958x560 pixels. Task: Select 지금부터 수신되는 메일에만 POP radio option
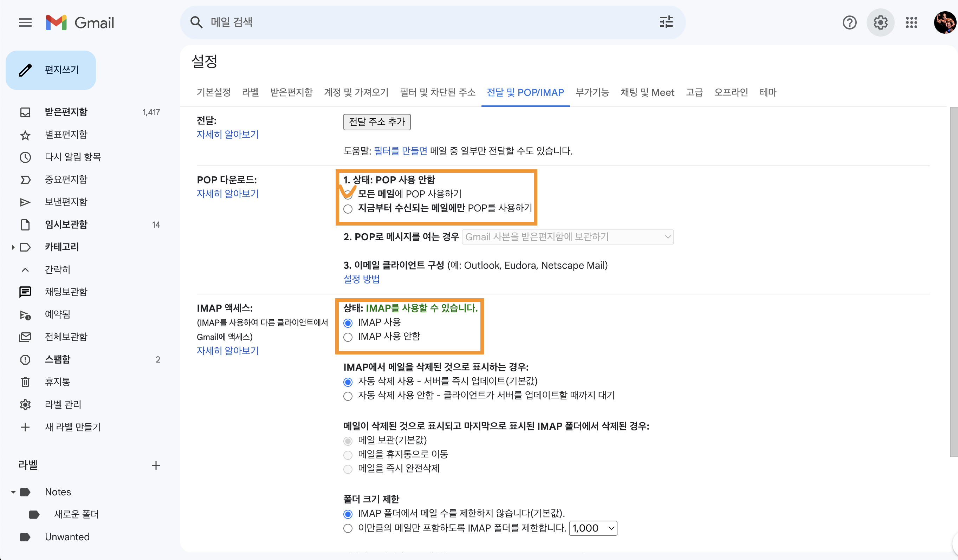pos(348,209)
